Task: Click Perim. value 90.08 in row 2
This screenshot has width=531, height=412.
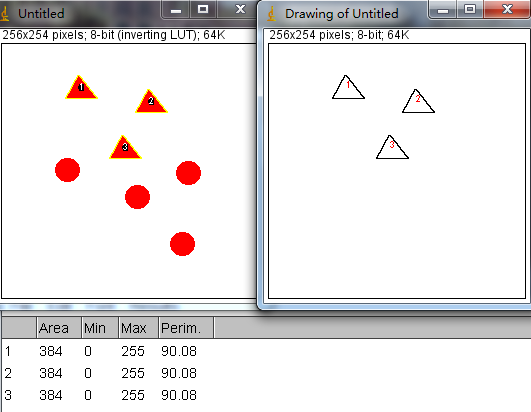Action: click(179, 373)
